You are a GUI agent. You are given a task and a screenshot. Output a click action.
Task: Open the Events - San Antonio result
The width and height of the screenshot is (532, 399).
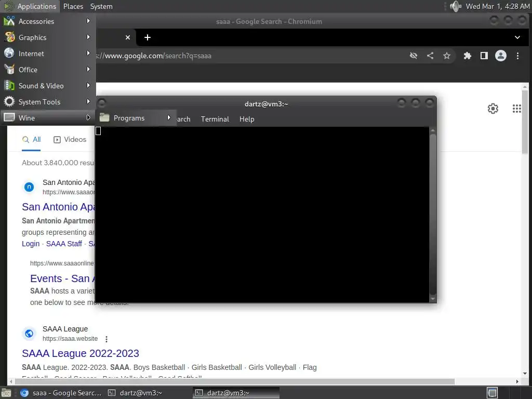click(63, 278)
